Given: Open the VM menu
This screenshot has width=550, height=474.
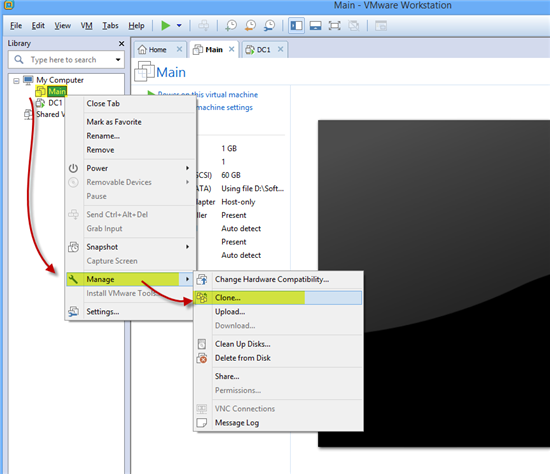Looking at the screenshot, I should point(86,26).
